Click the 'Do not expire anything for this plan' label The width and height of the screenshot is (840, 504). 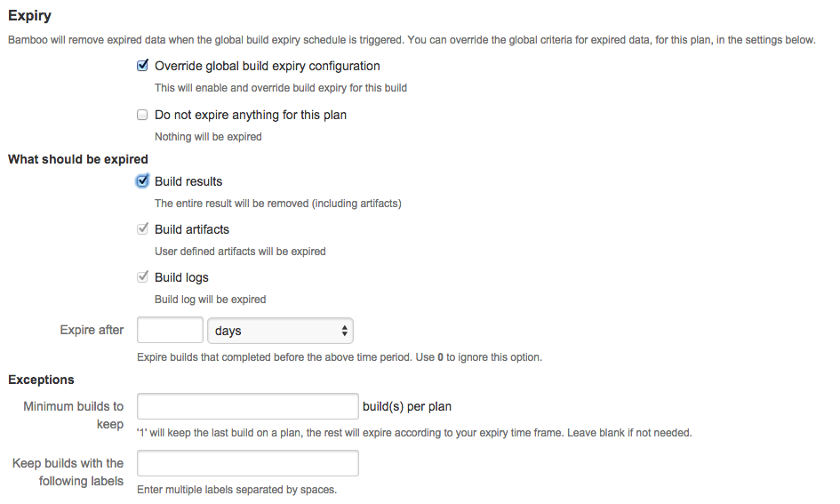click(x=251, y=115)
